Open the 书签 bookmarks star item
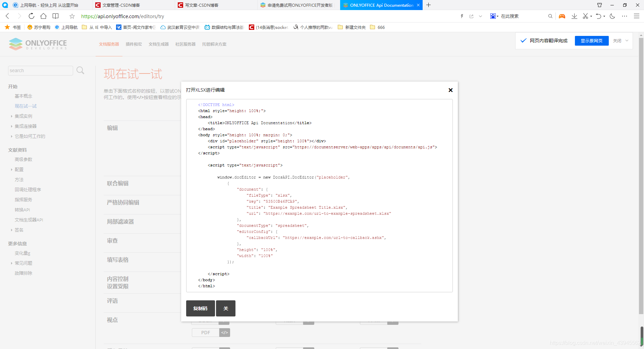The width and height of the screenshot is (644, 349). [x=13, y=27]
